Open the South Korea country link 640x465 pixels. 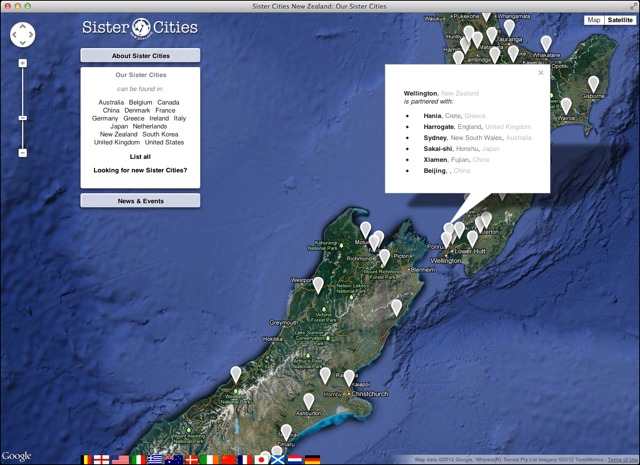160,134
